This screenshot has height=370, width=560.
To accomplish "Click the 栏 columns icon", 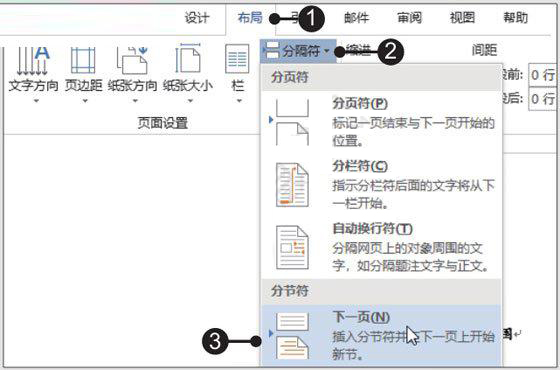I will (237, 59).
